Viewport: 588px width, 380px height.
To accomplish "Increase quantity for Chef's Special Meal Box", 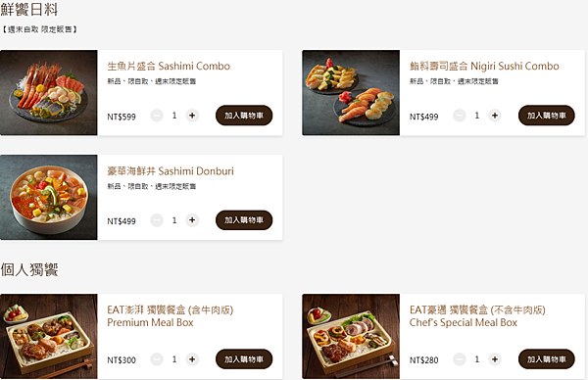I will point(495,359).
